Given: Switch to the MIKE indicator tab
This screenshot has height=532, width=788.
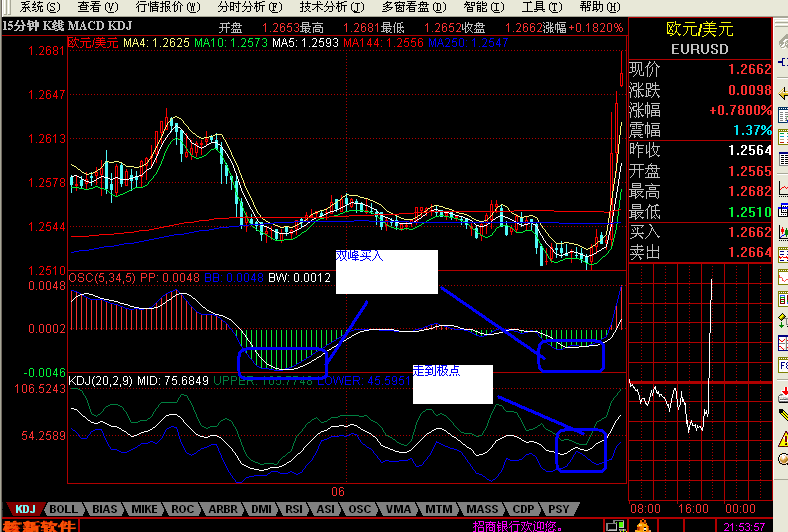Looking at the screenshot, I should [x=144, y=509].
